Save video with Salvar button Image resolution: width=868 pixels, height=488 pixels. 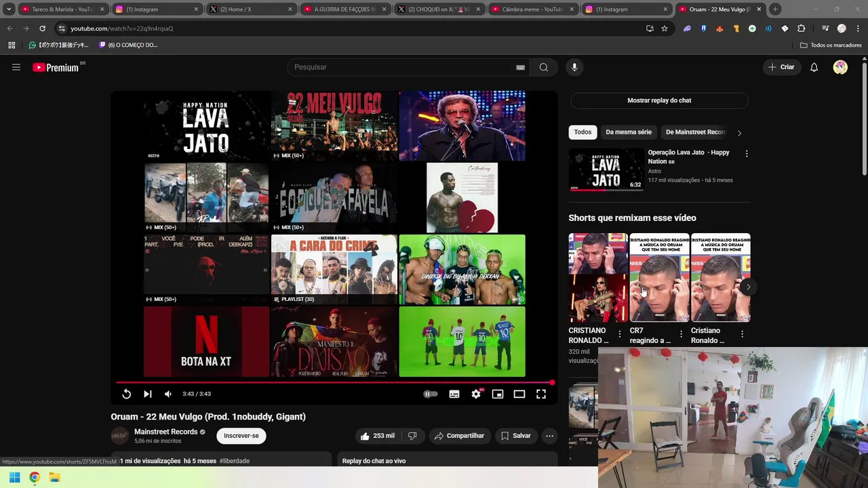tap(515, 436)
